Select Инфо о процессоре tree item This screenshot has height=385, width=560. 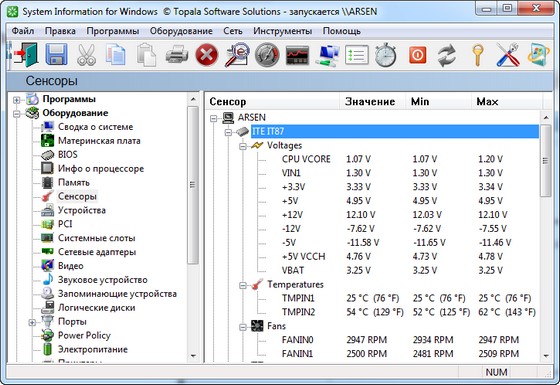101,169
